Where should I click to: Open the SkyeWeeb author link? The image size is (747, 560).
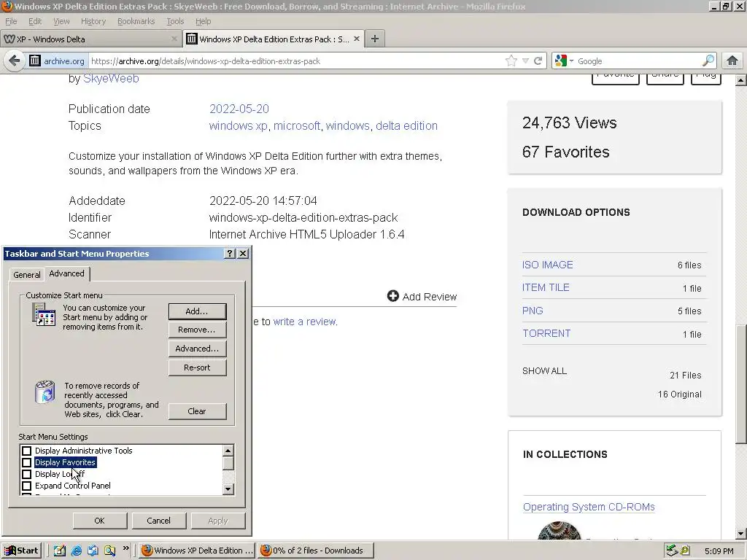[111, 79]
